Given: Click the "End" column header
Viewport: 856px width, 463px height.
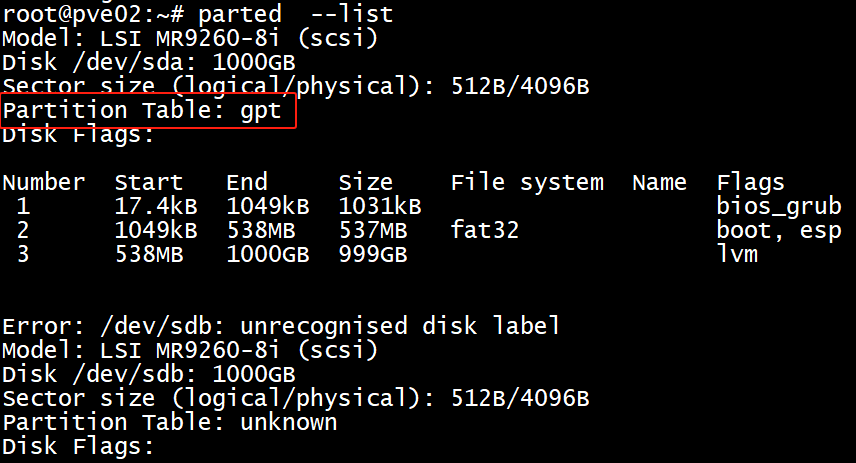Looking at the screenshot, I should [x=247, y=182].
